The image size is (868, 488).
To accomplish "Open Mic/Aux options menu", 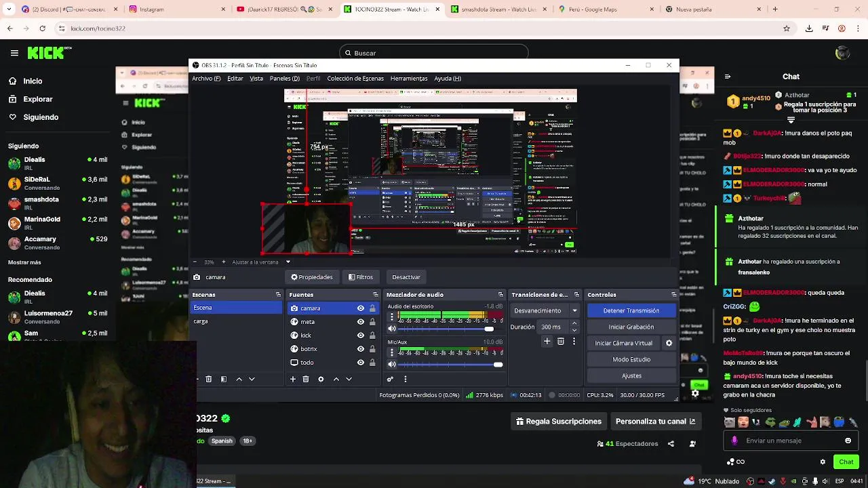I will [391, 352].
